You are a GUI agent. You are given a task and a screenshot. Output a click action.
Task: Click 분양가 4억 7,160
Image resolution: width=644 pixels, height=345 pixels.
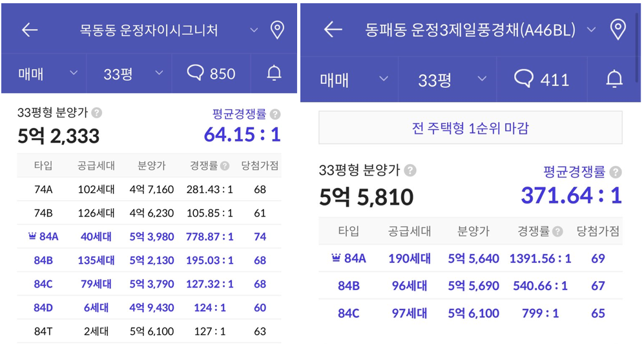[152, 189]
